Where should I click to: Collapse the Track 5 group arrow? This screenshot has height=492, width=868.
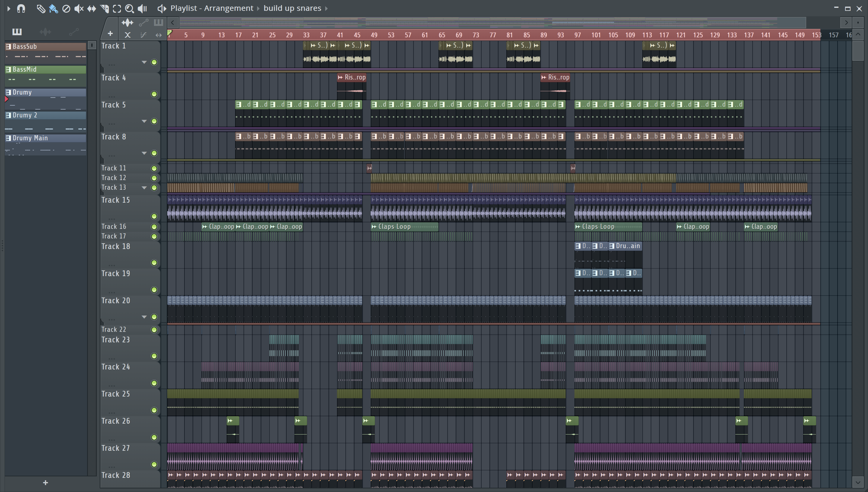coord(144,121)
